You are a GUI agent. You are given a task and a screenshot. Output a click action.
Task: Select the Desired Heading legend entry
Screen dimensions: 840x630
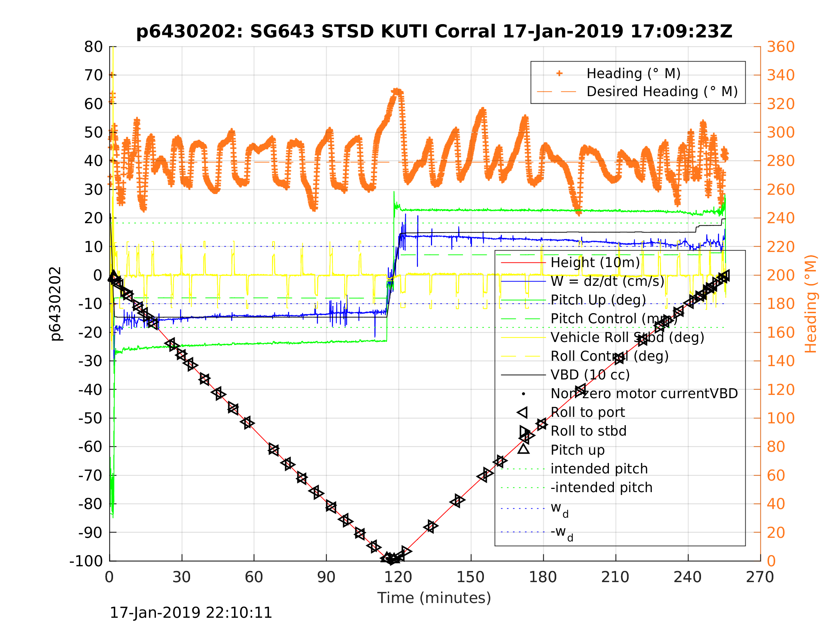tap(661, 91)
